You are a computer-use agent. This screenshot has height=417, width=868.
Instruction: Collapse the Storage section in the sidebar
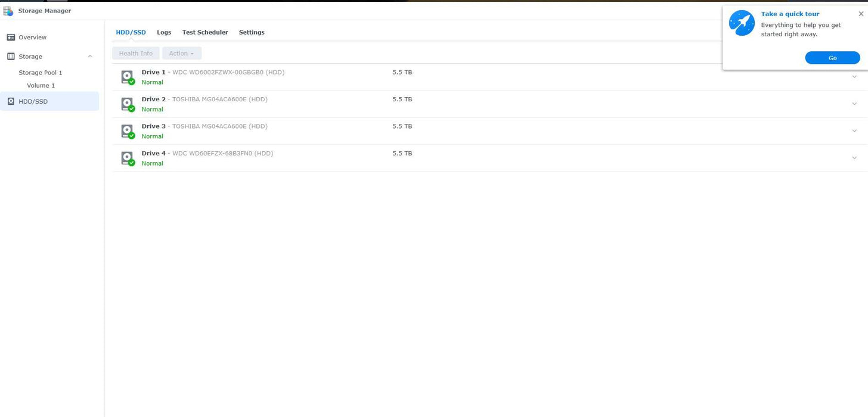(x=89, y=56)
